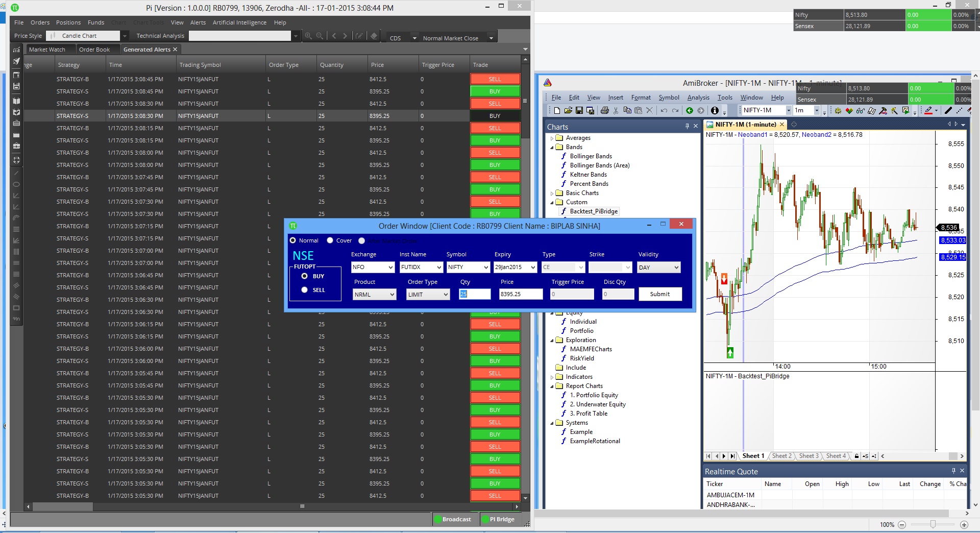Click the zoom slider handle at bottom right
The image size is (980, 533).
(x=933, y=524)
